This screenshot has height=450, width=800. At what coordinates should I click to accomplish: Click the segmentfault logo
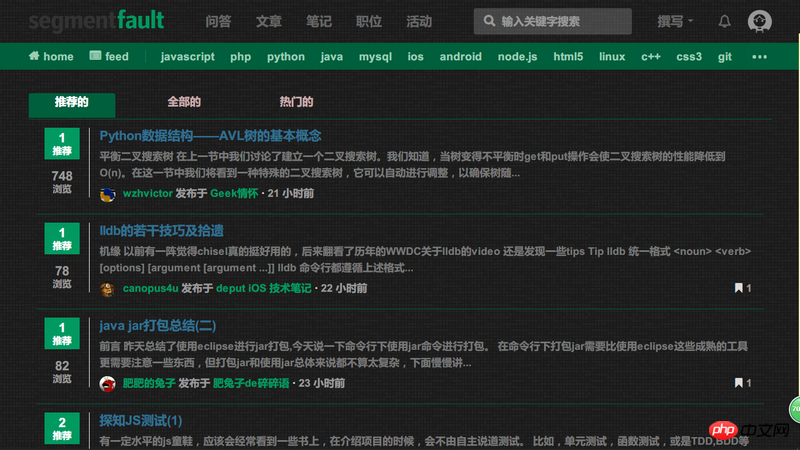point(96,20)
